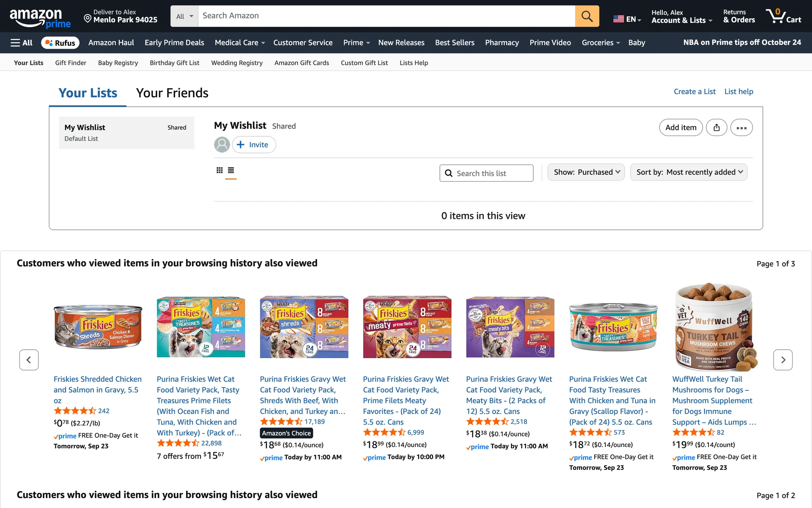
Task: Click the orange search magnifier button
Action: [x=587, y=16]
